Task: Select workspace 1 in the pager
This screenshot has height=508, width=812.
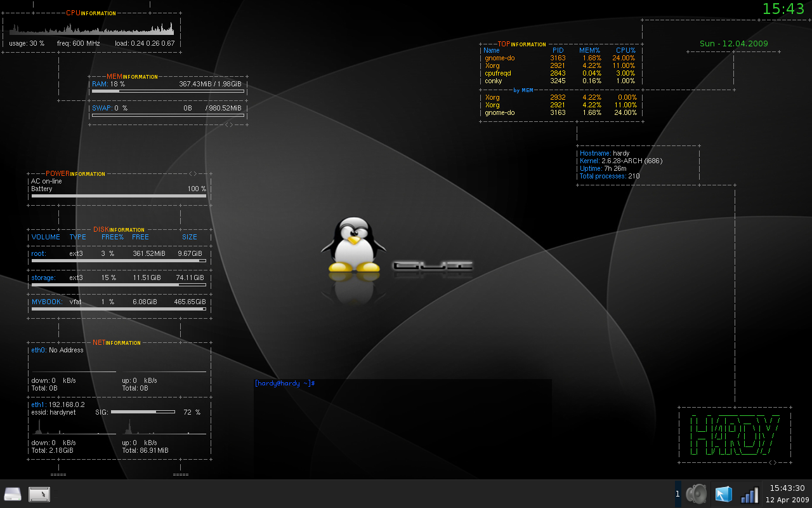Action: 678,494
